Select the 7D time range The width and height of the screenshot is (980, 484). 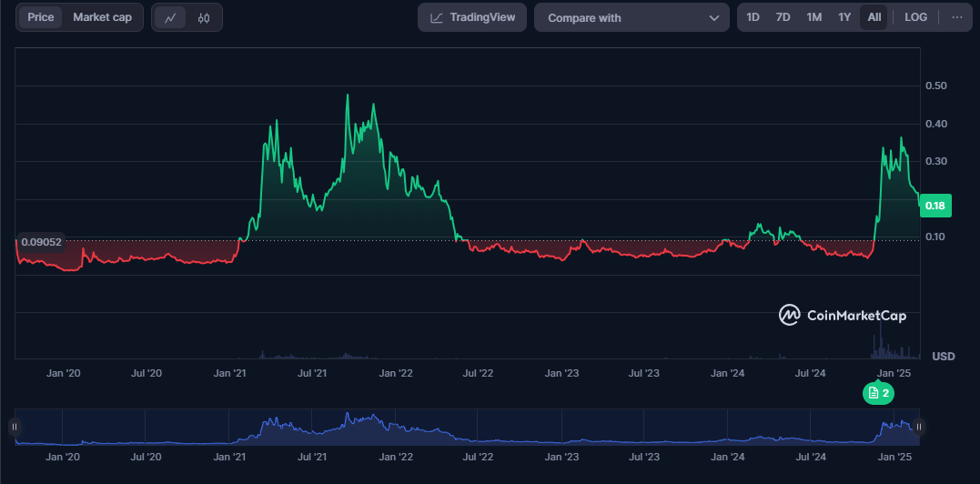pos(783,17)
